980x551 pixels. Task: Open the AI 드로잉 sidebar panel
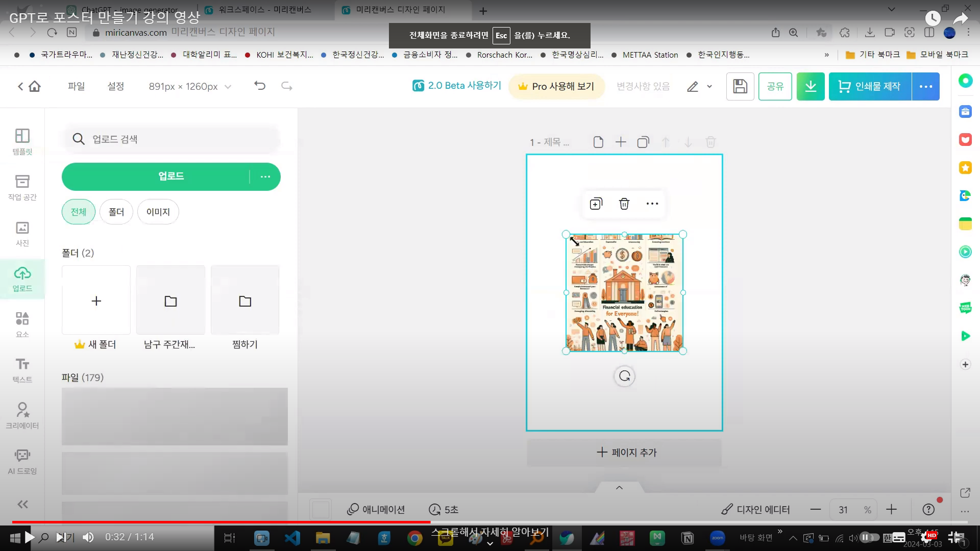22,461
